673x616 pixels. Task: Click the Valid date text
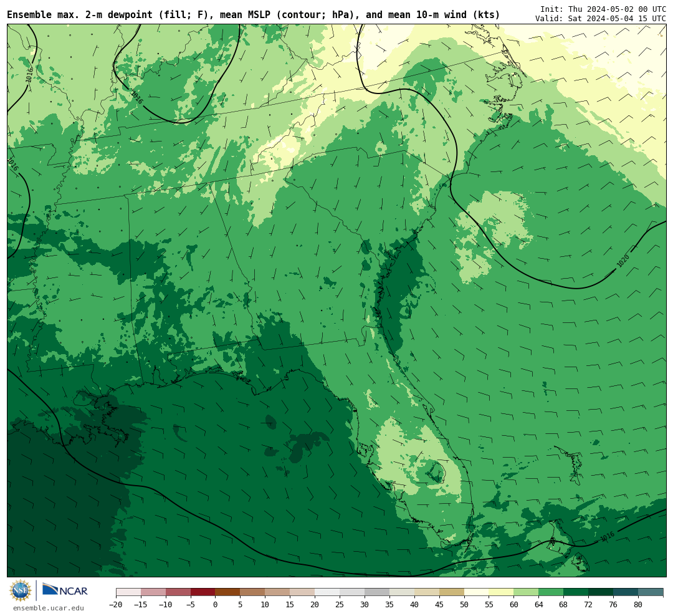(x=601, y=19)
